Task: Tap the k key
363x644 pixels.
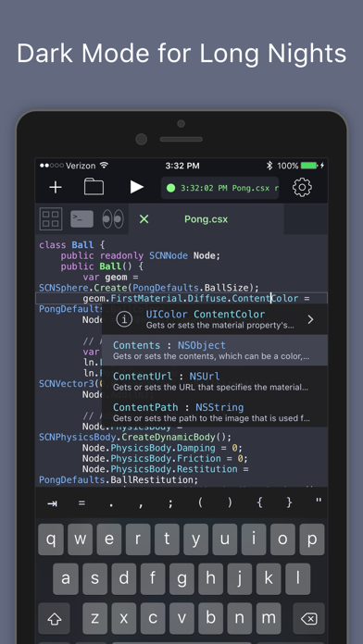Action: [x=269, y=578]
